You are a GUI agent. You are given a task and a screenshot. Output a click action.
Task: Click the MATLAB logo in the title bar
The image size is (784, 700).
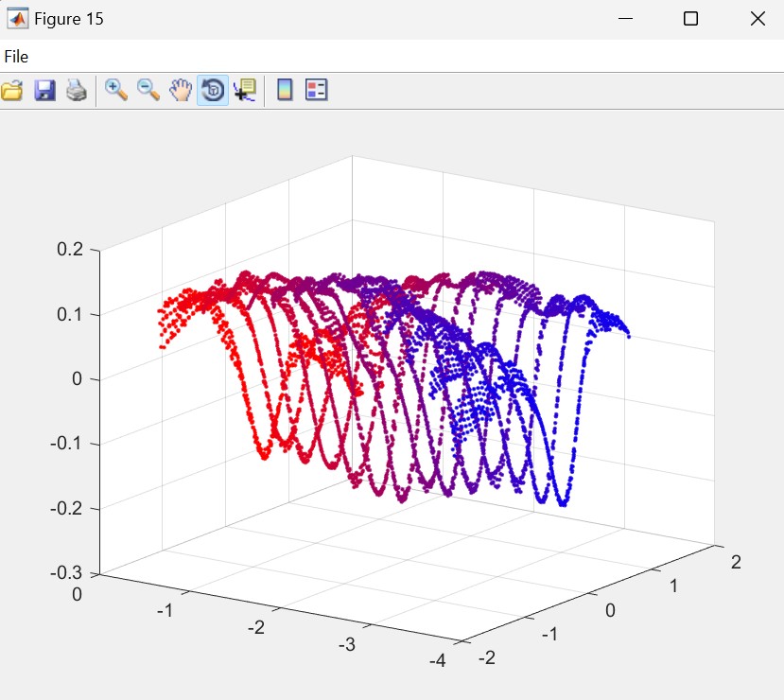coord(17,19)
